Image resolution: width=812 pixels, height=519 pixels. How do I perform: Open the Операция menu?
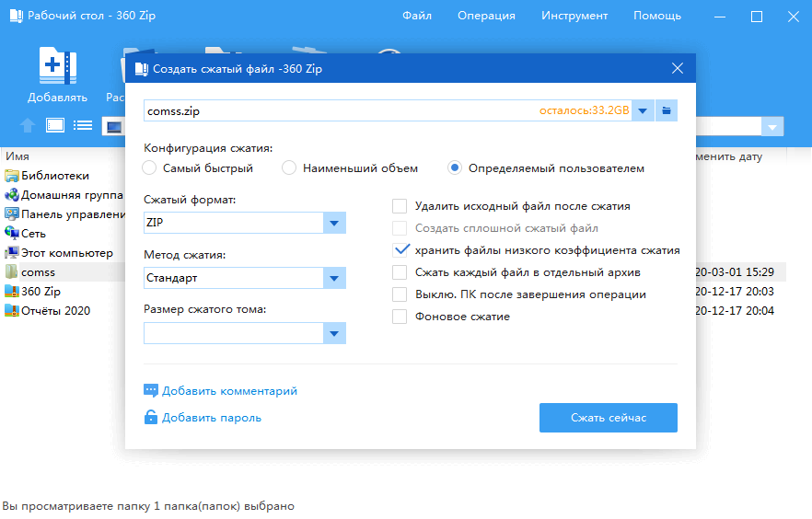point(486,16)
